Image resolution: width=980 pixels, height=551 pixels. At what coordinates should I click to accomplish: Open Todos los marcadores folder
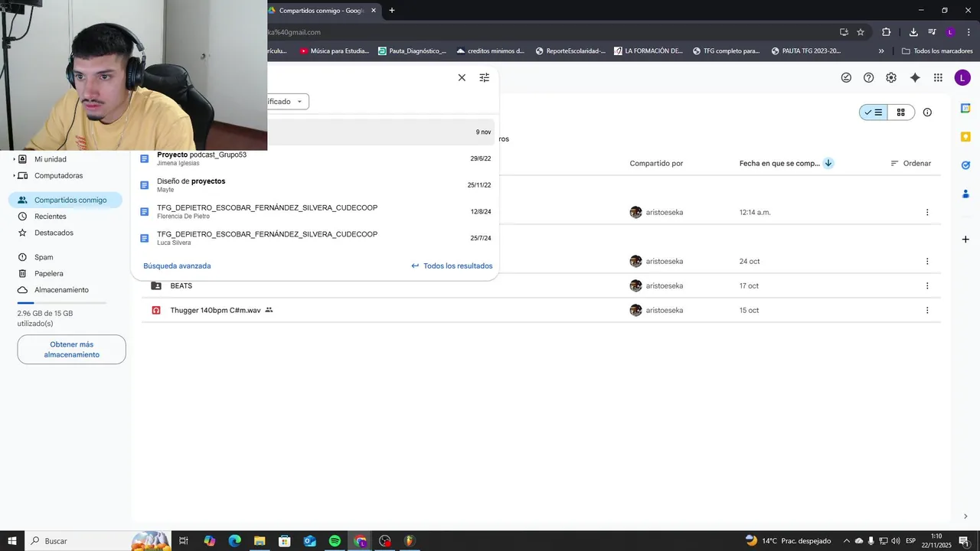tap(937, 51)
